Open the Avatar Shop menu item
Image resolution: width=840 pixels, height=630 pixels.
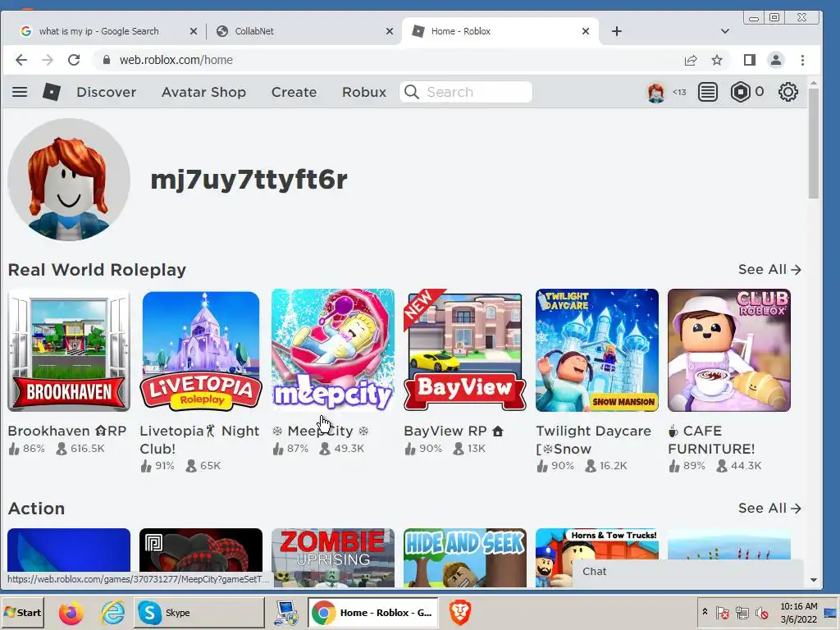click(x=203, y=92)
